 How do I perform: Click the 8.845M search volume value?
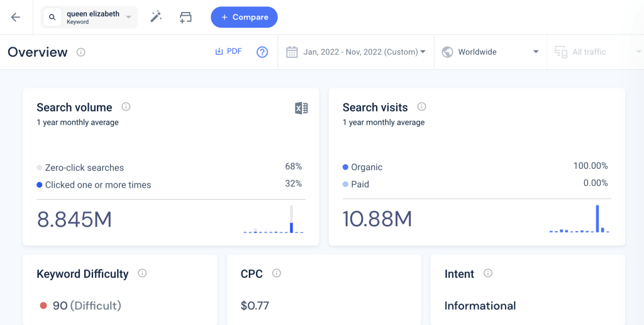(74, 220)
